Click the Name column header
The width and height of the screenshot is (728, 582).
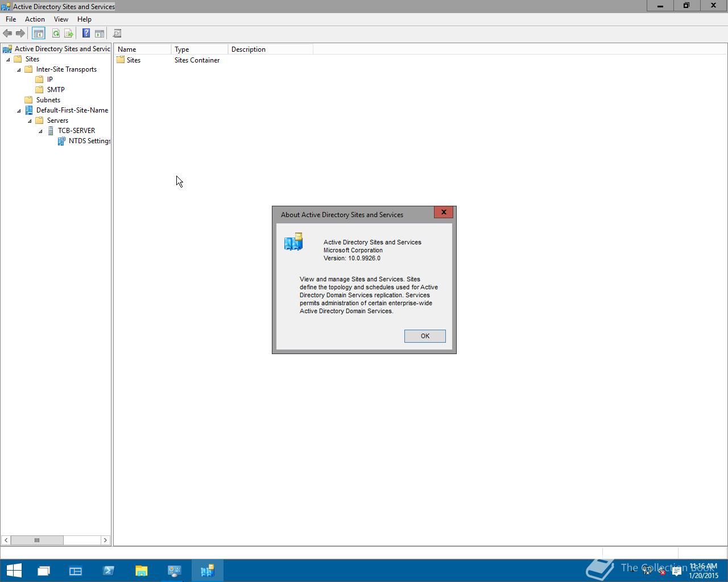click(x=142, y=49)
